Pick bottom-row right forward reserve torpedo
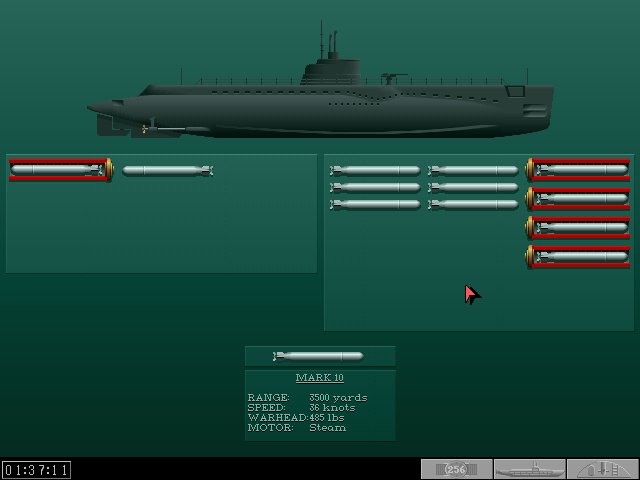This screenshot has width=640, height=480. point(473,204)
